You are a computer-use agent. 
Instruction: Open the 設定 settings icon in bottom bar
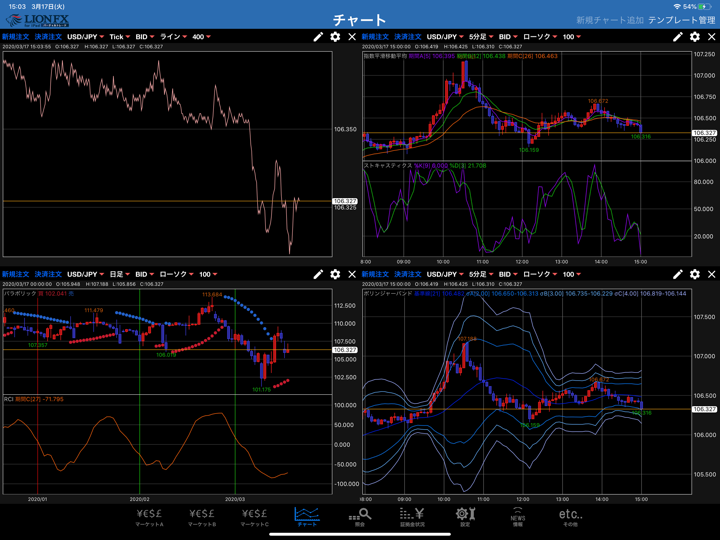(x=464, y=516)
